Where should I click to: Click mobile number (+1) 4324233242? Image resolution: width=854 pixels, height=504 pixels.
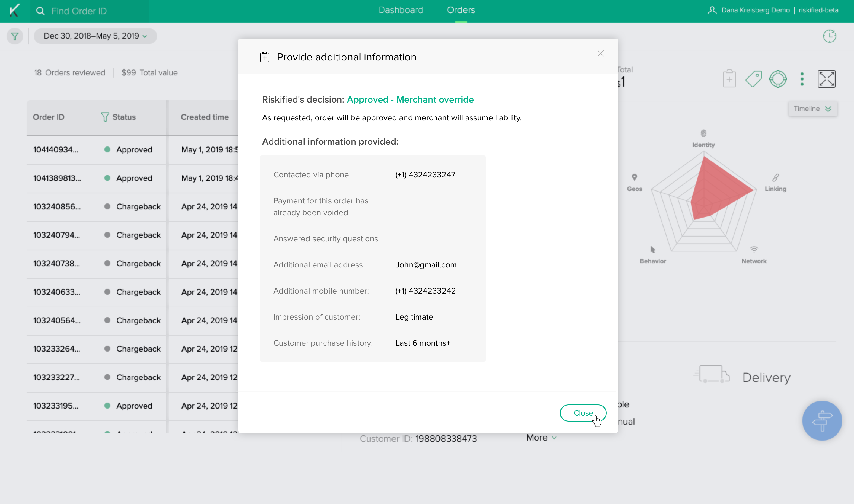coord(425,291)
